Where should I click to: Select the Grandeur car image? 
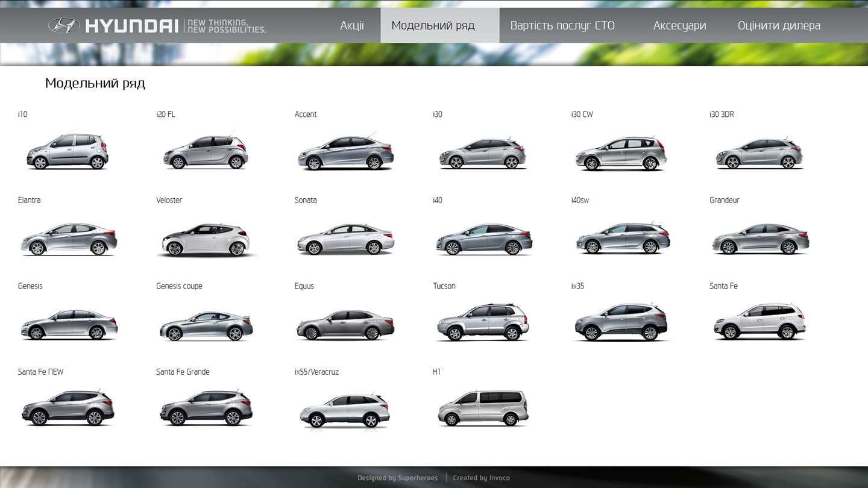point(761,239)
